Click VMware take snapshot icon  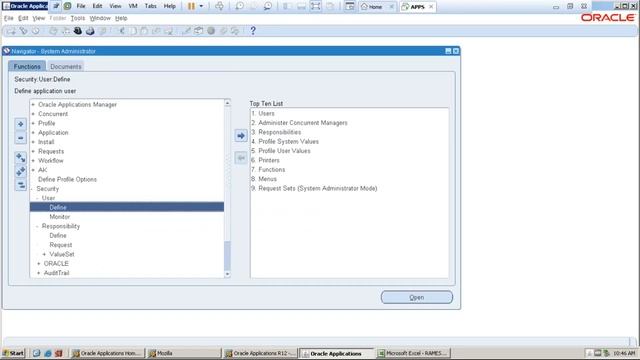pyautogui.click(x=239, y=6)
